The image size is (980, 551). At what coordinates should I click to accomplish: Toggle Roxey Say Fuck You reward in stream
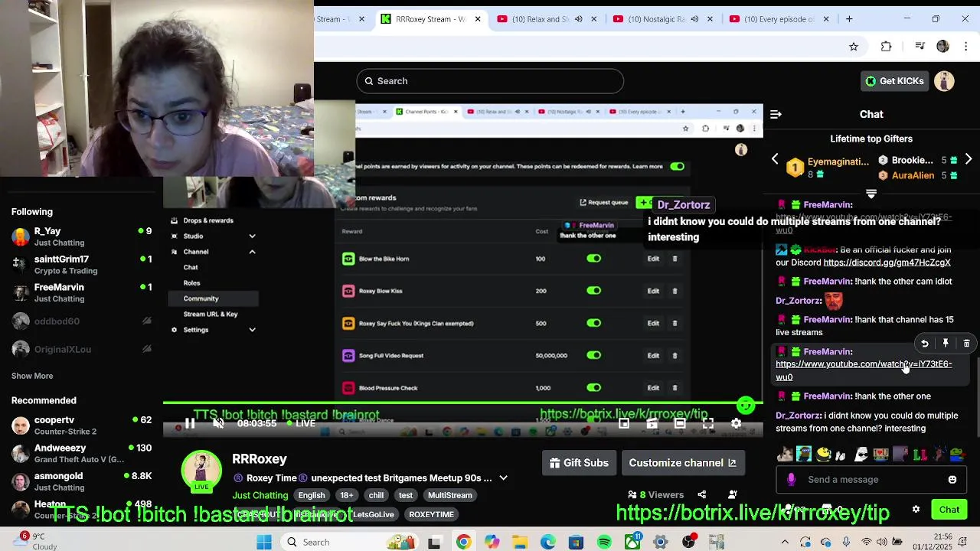(594, 323)
